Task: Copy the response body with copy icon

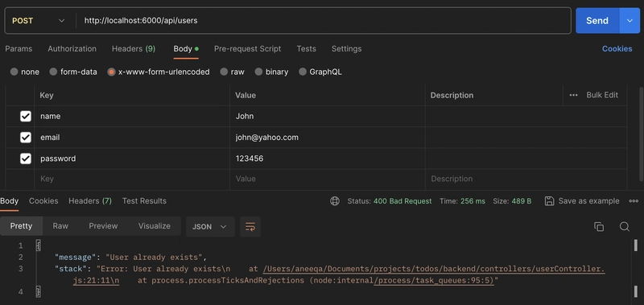Action: 599,227
